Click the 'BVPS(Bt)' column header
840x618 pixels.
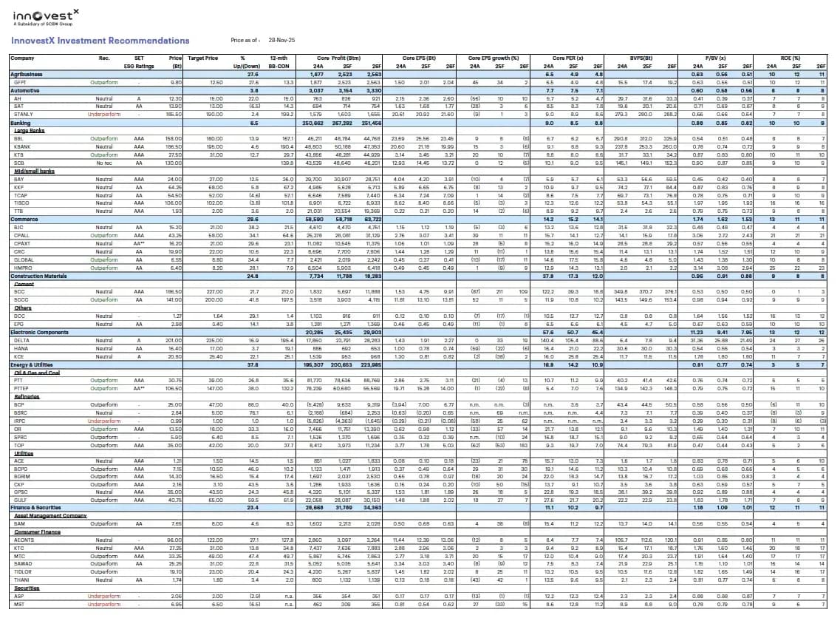click(641, 58)
